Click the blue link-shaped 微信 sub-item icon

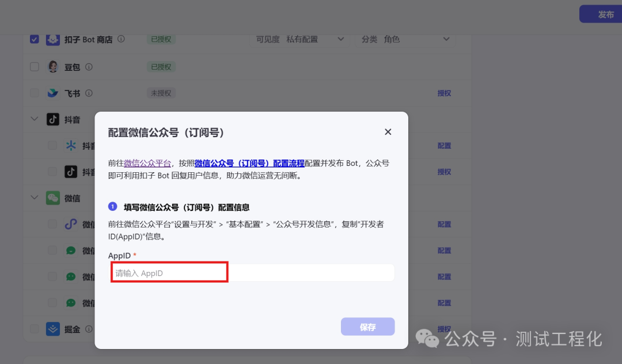pos(71,224)
